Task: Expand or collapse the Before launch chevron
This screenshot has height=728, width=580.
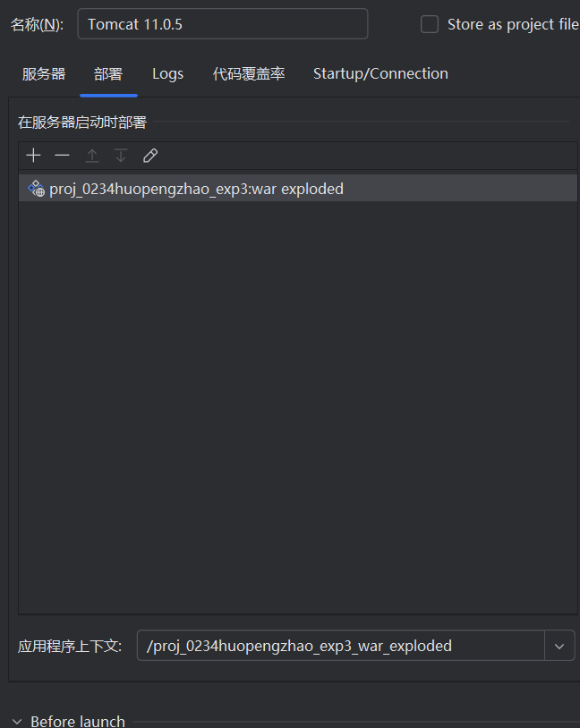Action: point(17,722)
